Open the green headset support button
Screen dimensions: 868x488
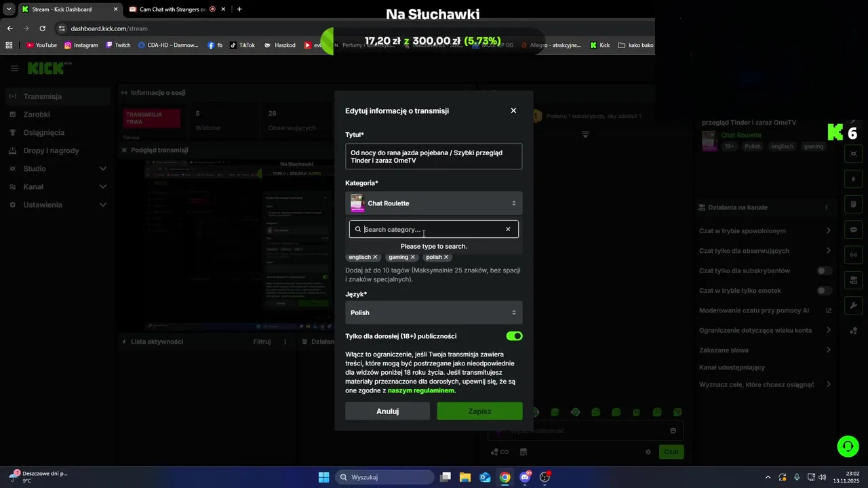848,446
